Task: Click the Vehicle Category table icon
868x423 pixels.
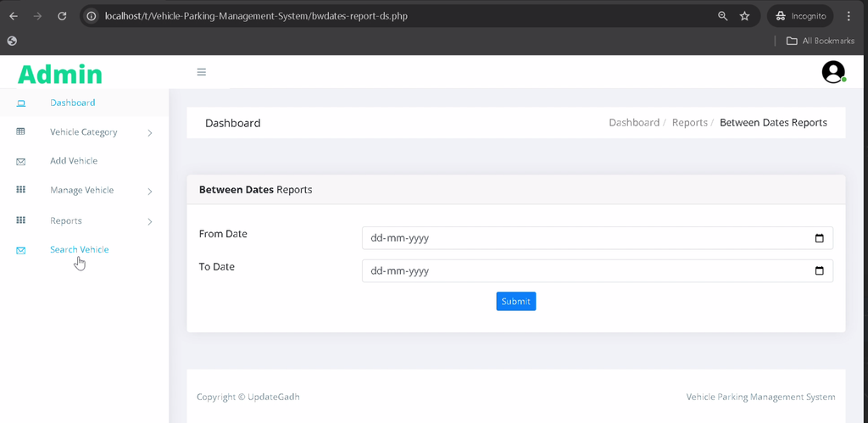Action: [20, 131]
